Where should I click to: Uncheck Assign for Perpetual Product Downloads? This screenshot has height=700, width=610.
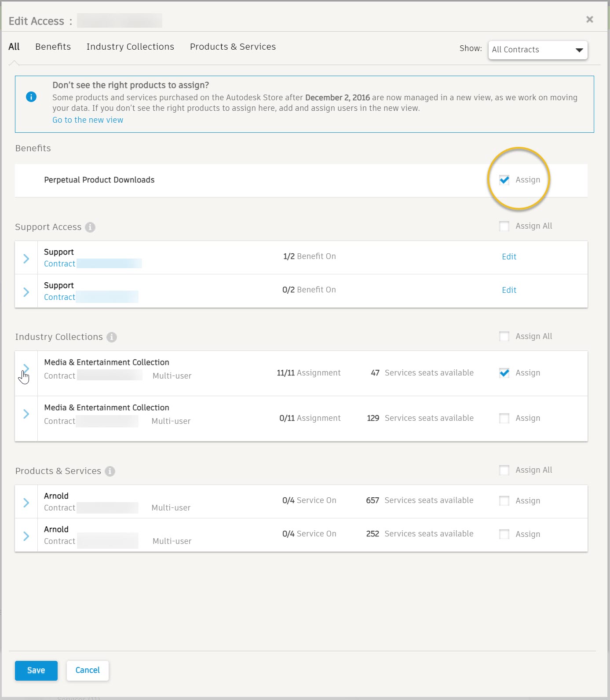click(504, 180)
